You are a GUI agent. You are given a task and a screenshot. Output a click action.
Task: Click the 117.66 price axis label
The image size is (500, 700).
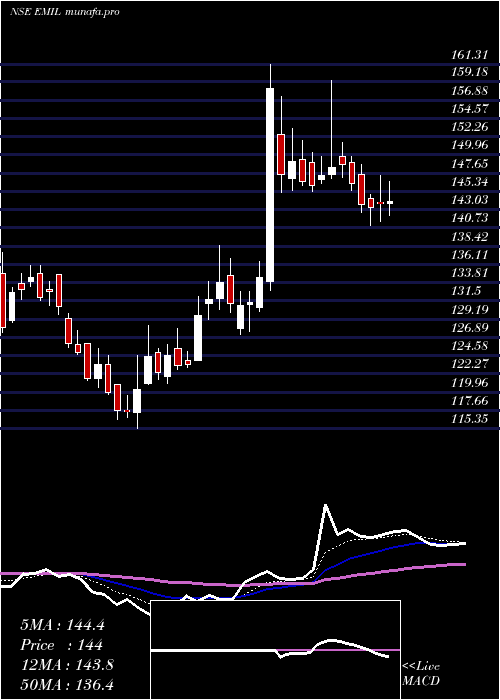(x=470, y=401)
